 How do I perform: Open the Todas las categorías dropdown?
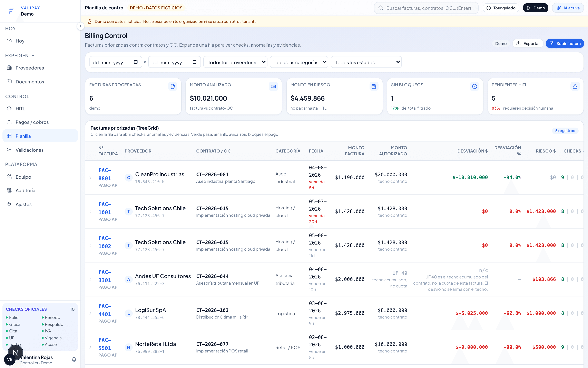299,62
